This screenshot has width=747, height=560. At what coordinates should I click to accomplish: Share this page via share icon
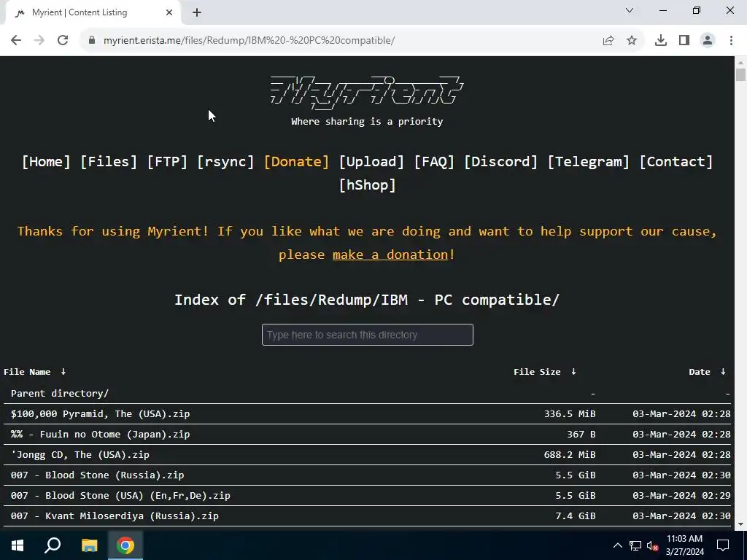608,41
